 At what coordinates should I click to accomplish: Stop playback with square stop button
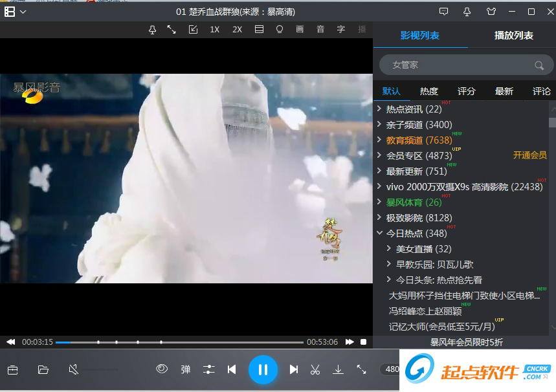364,342
